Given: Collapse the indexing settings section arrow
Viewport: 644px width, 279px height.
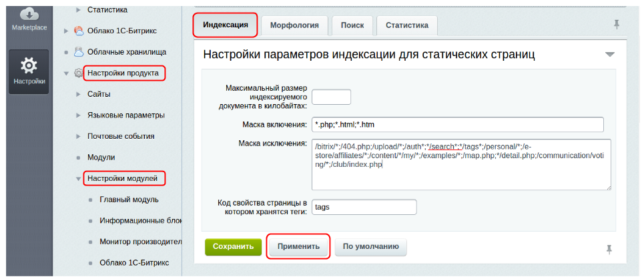Looking at the screenshot, I should (x=609, y=54).
